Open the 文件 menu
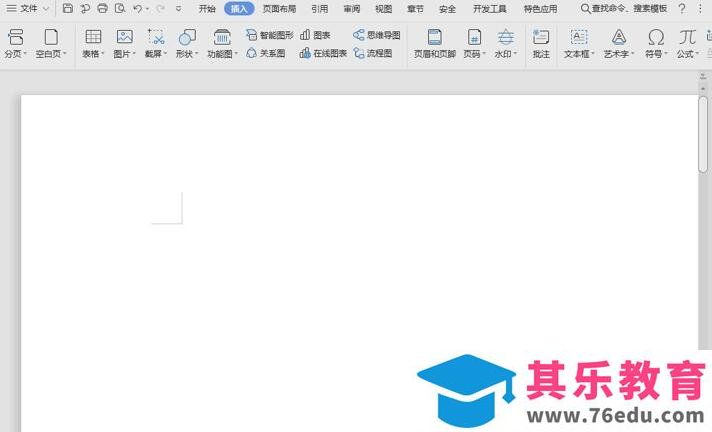 [27, 9]
